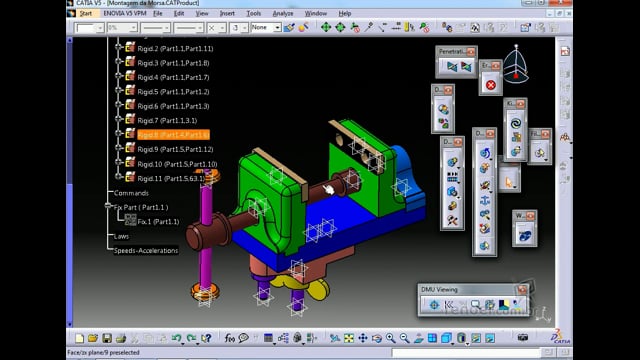Click the Commands tree node
The width and height of the screenshot is (640, 360).
point(131,193)
